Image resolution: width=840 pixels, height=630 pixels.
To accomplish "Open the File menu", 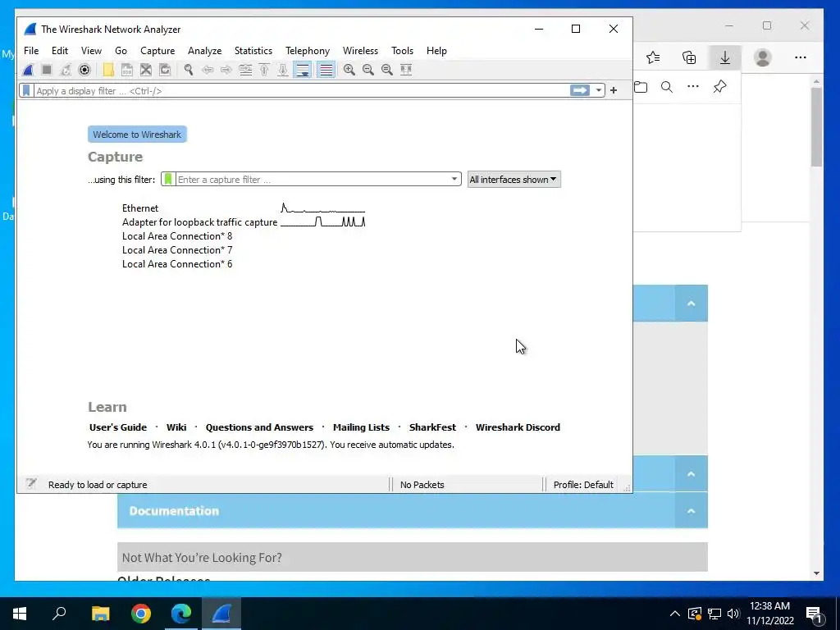I will [x=31, y=50].
